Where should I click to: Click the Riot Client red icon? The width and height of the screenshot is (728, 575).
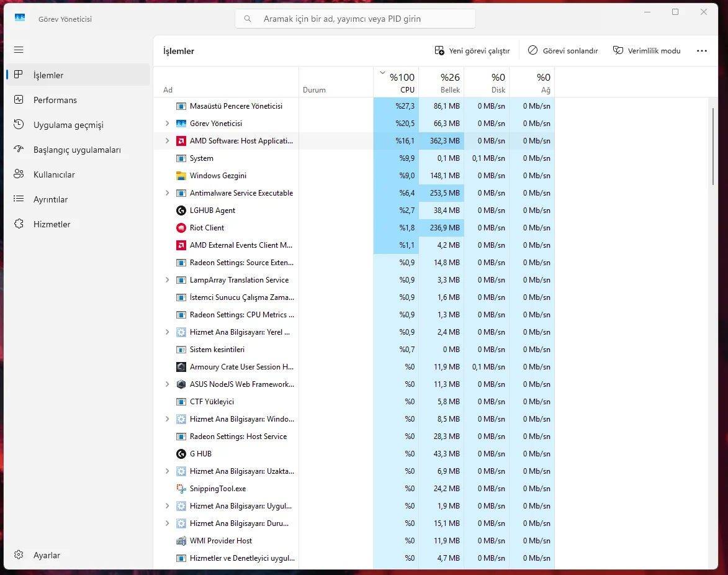point(181,228)
